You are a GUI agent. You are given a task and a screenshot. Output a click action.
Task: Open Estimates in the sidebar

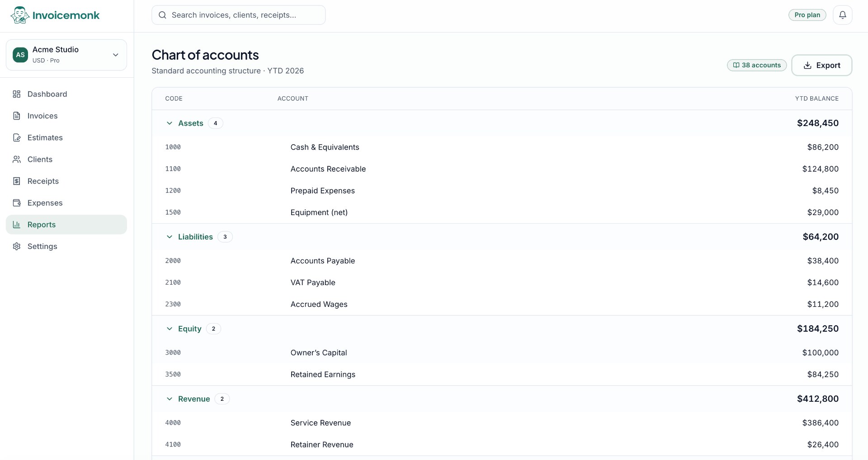pyautogui.click(x=66, y=137)
